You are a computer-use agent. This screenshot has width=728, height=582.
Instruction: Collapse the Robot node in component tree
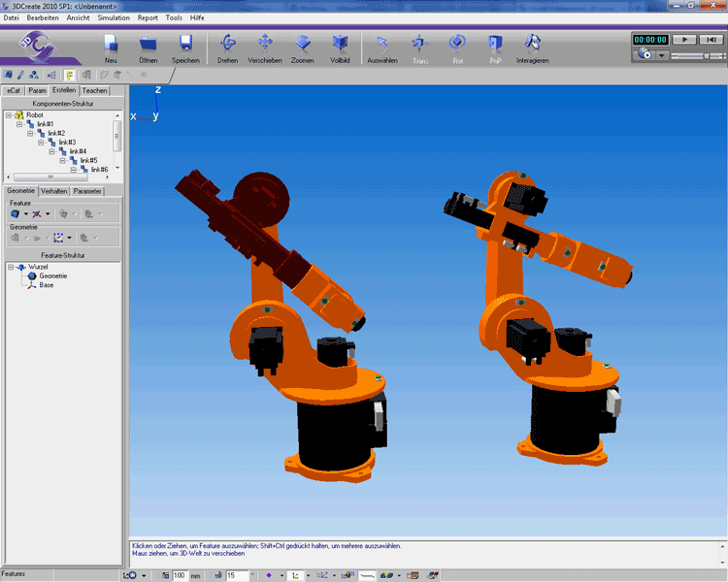coord(9,115)
